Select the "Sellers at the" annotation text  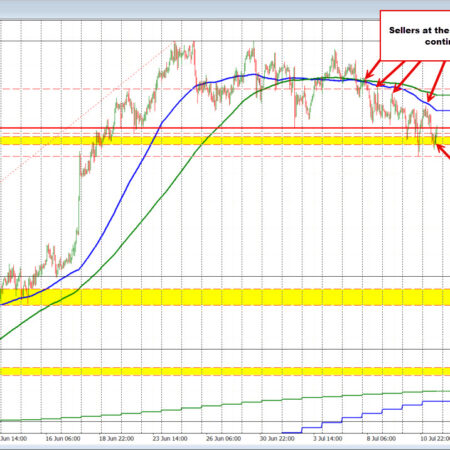[x=419, y=30]
